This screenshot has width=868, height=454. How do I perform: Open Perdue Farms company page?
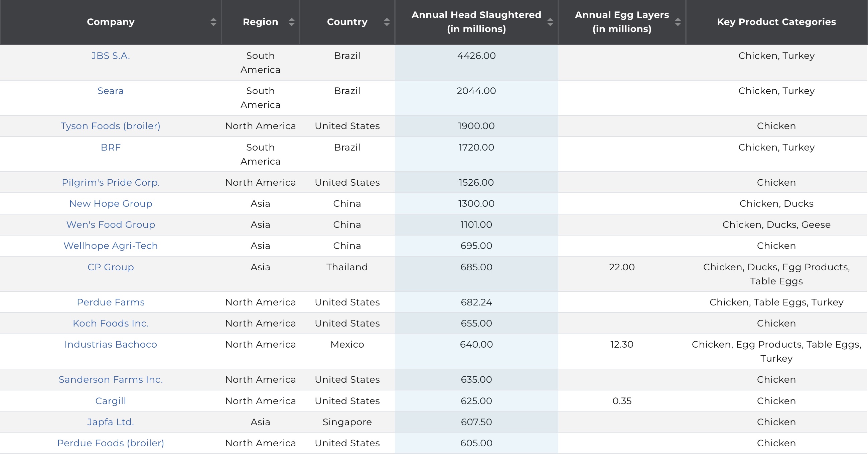(111, 302)
